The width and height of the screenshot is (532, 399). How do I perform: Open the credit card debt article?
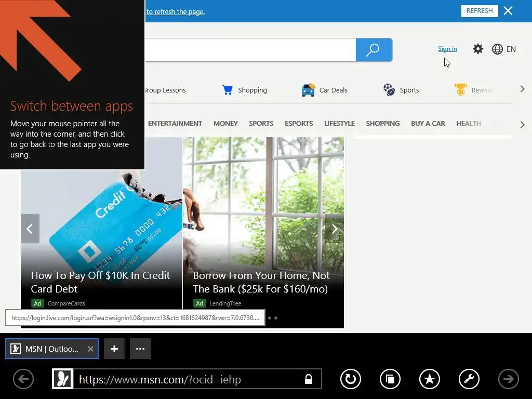click(x=101, y=282)
